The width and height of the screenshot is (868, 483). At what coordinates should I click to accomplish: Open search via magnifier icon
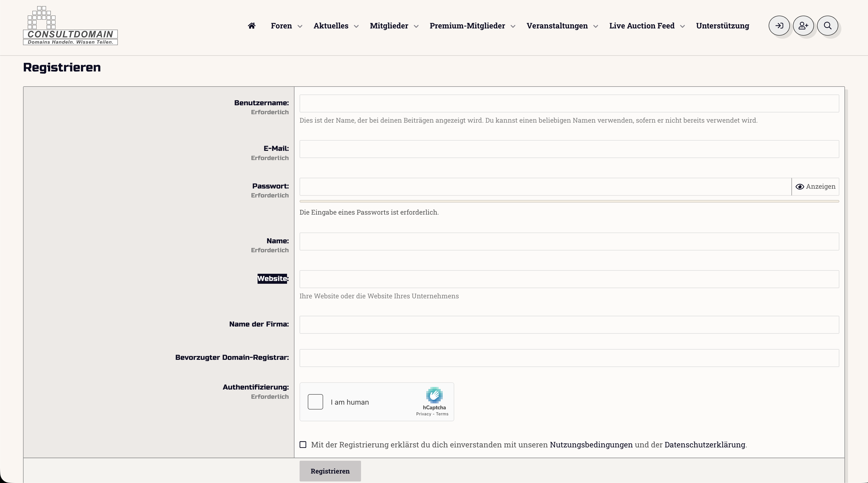tap(828, 26)
